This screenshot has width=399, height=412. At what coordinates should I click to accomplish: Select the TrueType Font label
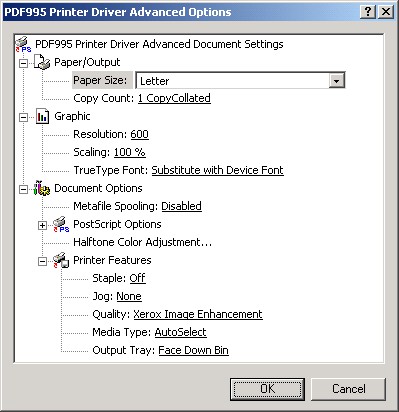pyautogui.click(x=111, y=170)
